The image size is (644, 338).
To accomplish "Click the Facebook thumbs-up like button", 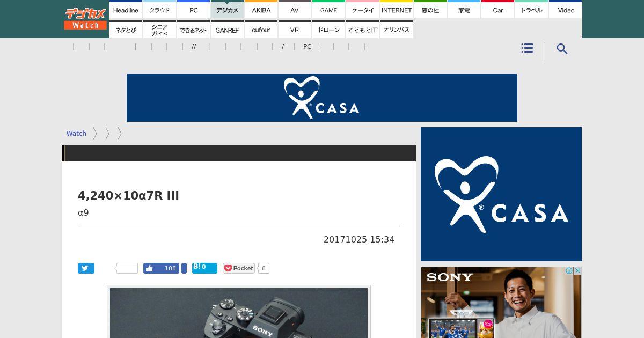I will point(161,268).
